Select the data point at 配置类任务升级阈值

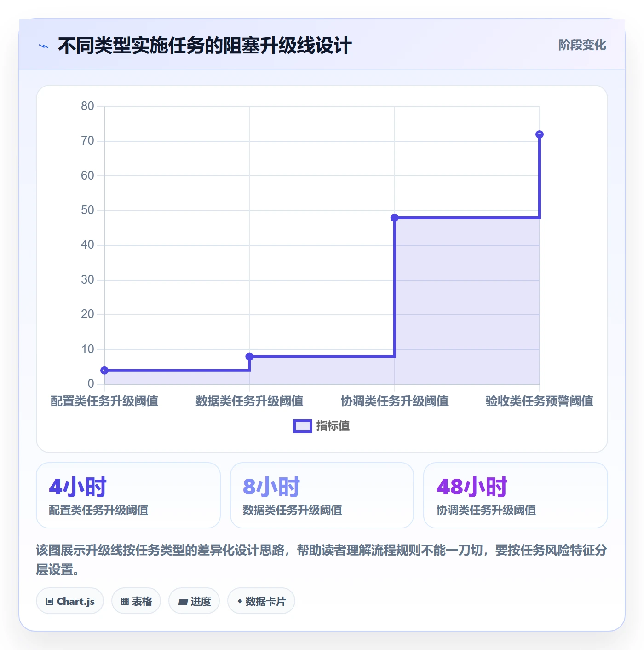(104, 370)
